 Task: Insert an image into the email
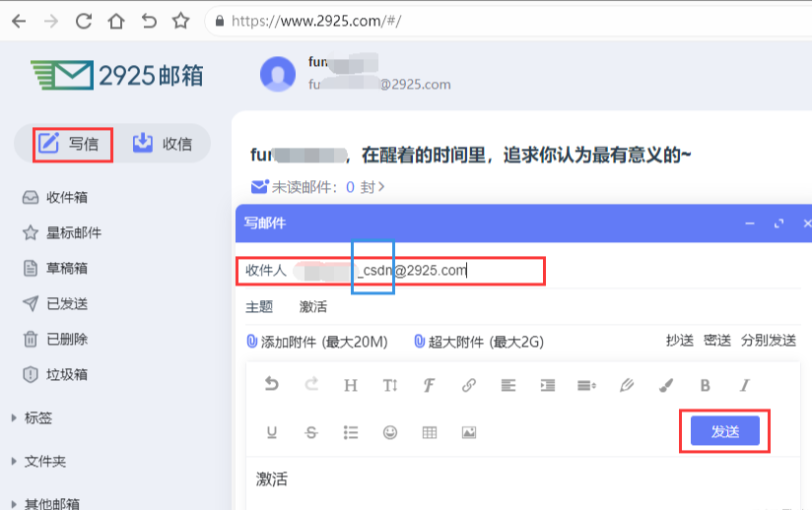coord(469,432)
